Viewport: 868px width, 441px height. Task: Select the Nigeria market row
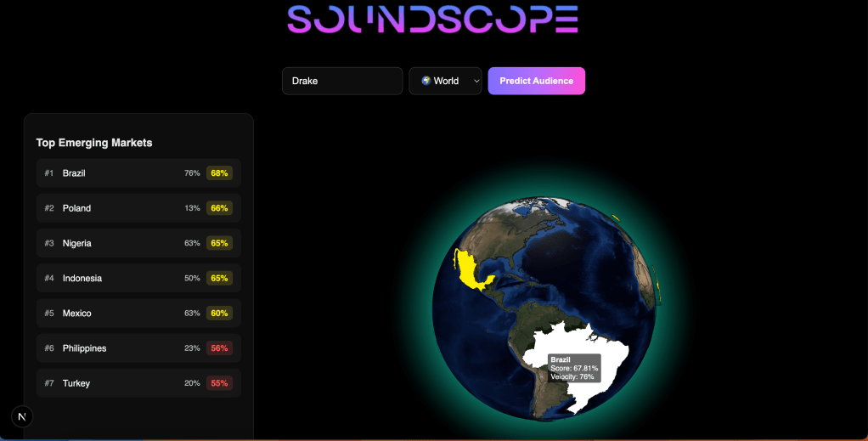(x=138, y=243)
